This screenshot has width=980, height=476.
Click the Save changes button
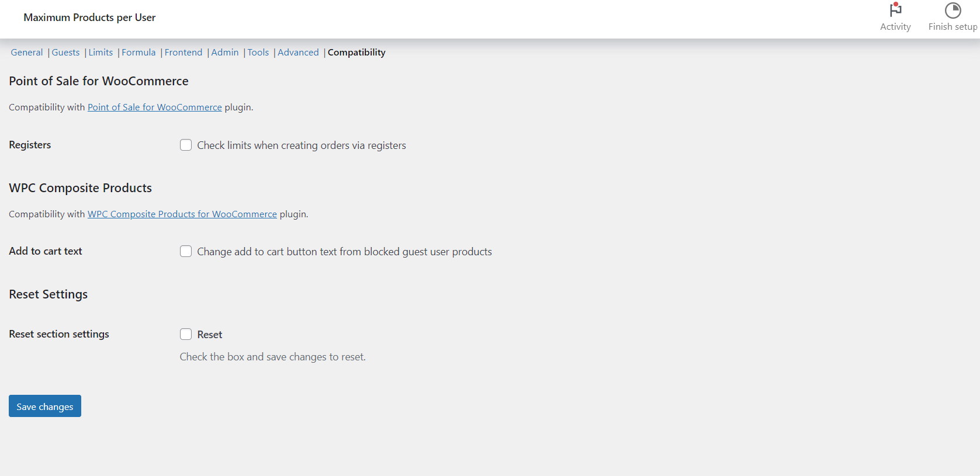pos(44,406)
